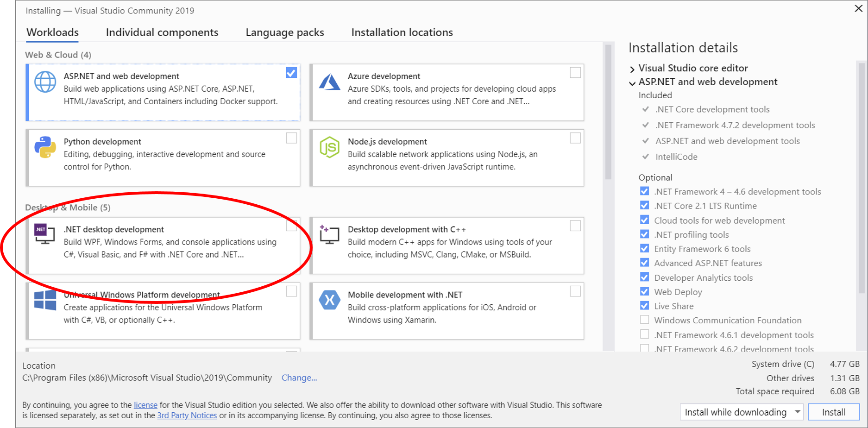This screenshot has width=868, height=428.
Task: Open the license link
Action: point(145,405)
